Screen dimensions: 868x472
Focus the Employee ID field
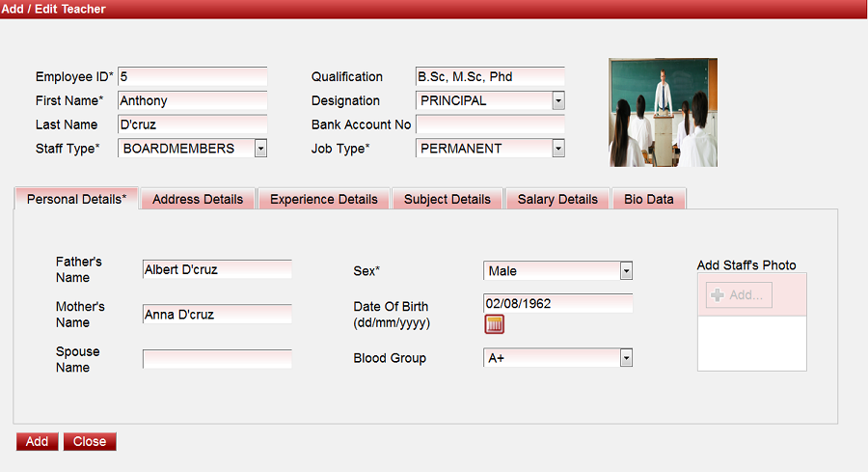pos(192,76)
